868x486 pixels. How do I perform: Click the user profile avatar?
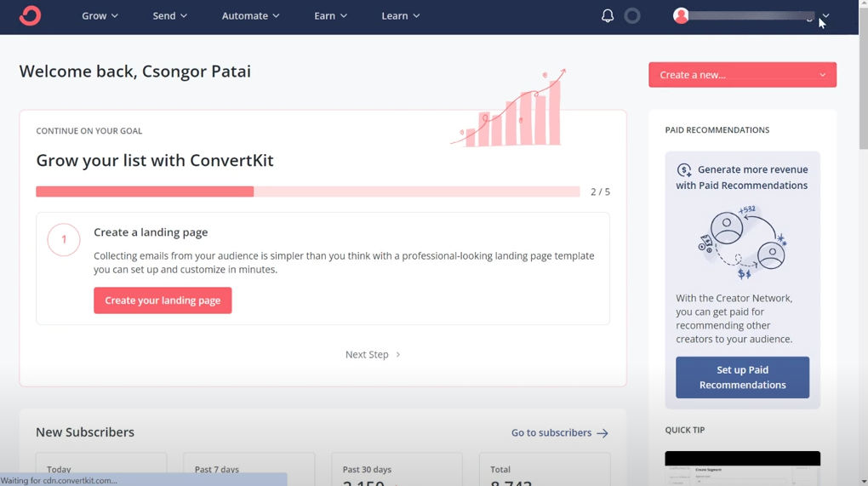[681, 15]
